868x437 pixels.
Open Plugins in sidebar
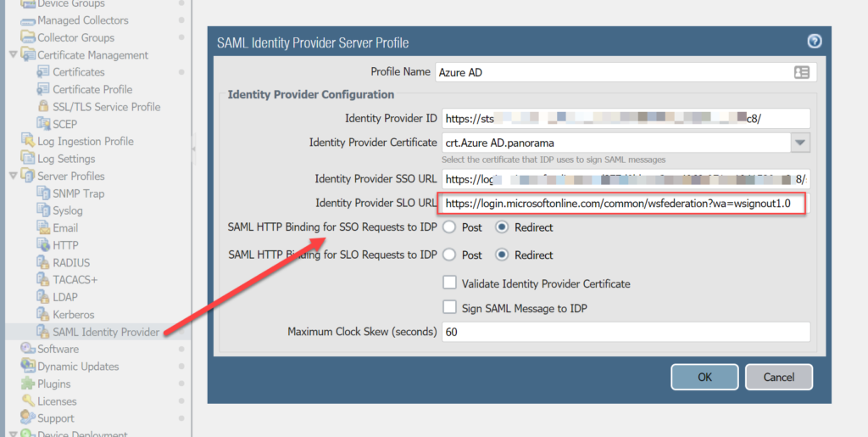[x=53, y=384]
